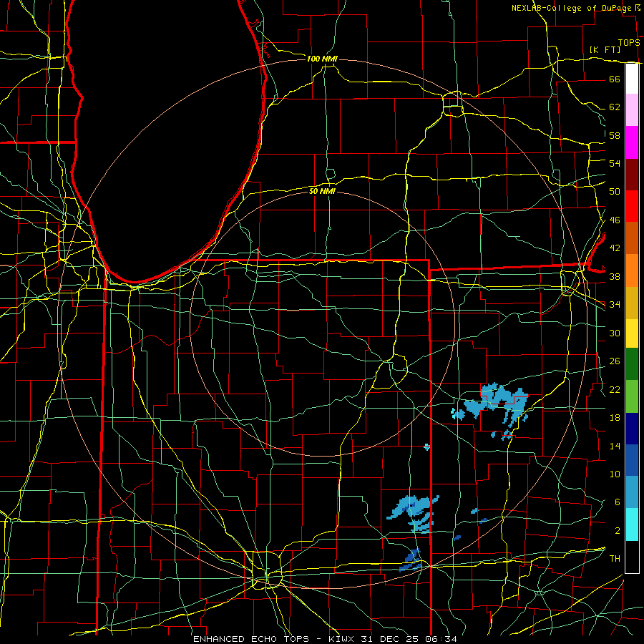This screenshot has height=644, width=644.
Task: Pick the cyan legend swatch
Action: [x=632, y=525]
